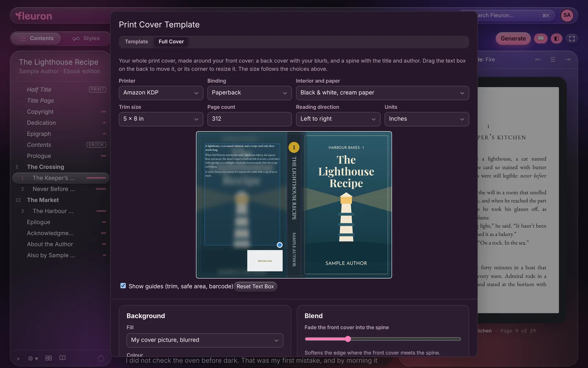Click the Barcode area placeholder on back cover

[x=265, y=261]
